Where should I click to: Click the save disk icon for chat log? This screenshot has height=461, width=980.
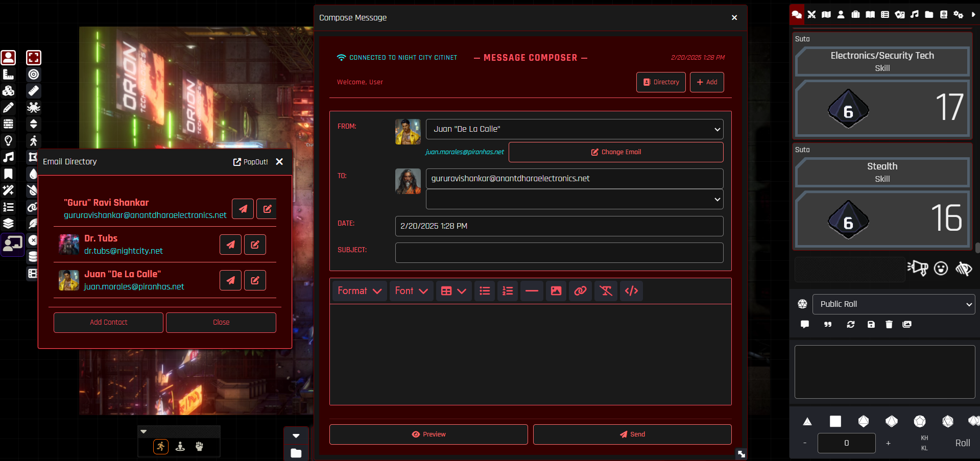point(871,324)
